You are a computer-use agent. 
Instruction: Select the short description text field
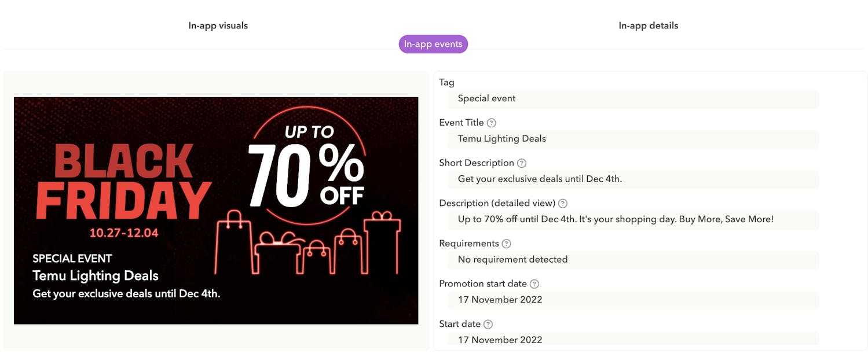633,179
